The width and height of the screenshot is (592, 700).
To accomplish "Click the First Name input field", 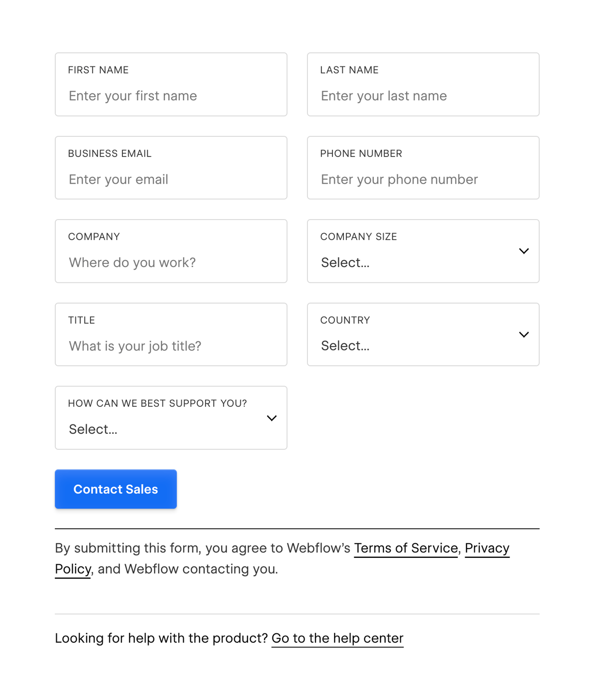I will pyautogui.click(x=171, y=96).
